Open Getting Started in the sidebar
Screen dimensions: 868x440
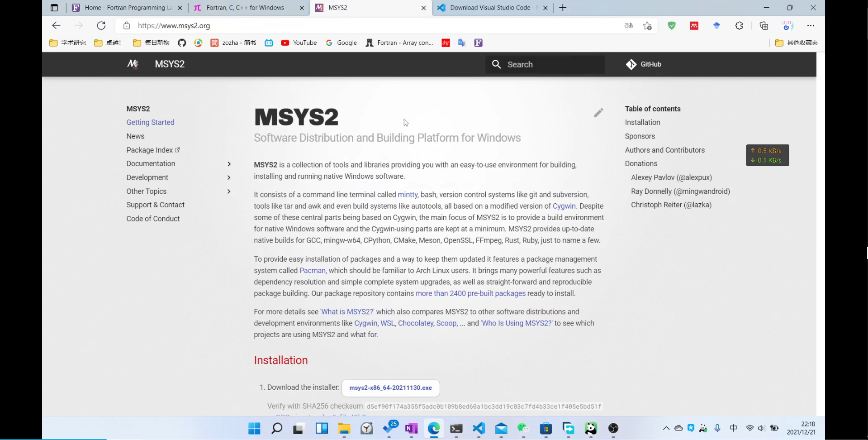point(150,122)
